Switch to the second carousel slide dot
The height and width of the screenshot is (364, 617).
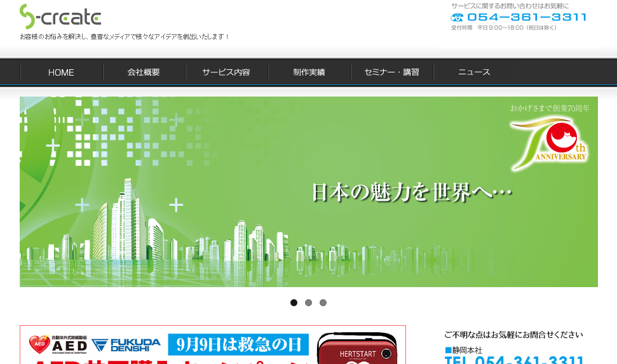[308, 303]
